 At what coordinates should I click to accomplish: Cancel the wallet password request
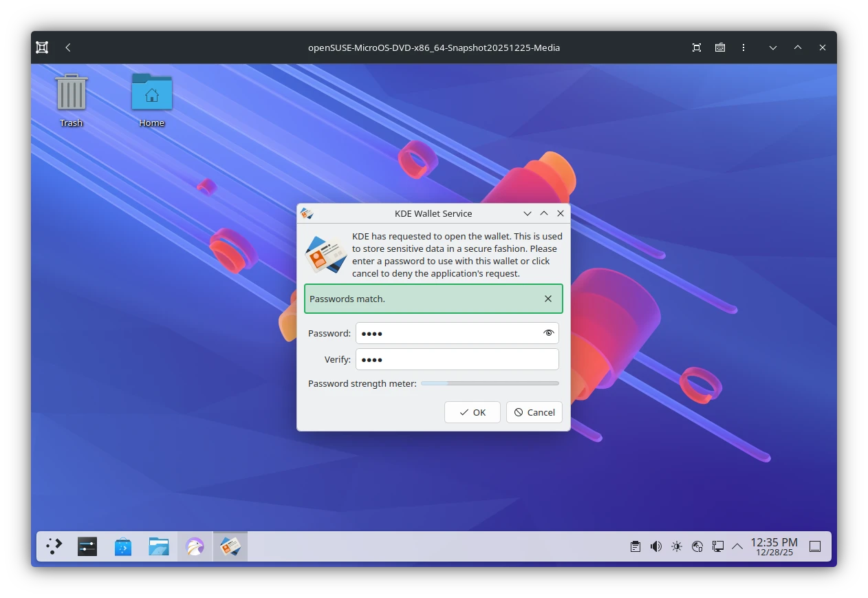click(534, 412)
